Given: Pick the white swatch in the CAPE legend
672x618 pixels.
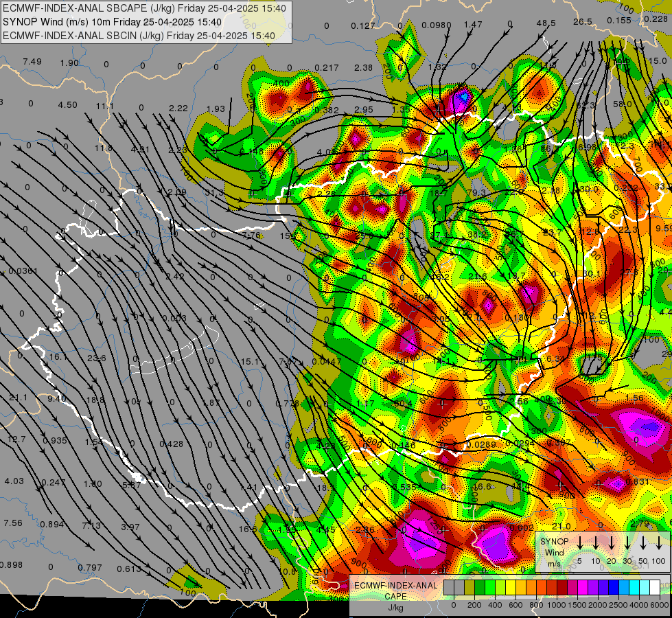Looking at the screenshot, I should tap(655, 587).
